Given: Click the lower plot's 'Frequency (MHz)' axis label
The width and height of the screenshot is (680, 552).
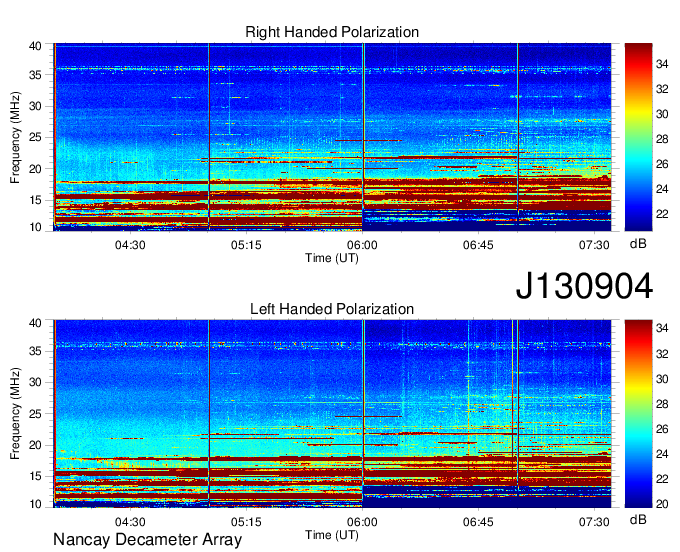Looking at the screenshot, I should pyautogui.click(x=15, y=414).
